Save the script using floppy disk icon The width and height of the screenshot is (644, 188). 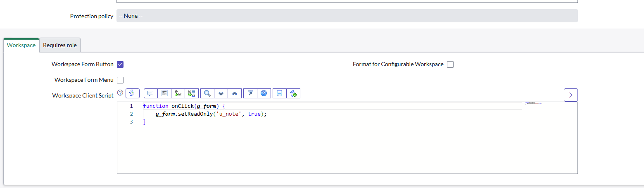point(279,93)
